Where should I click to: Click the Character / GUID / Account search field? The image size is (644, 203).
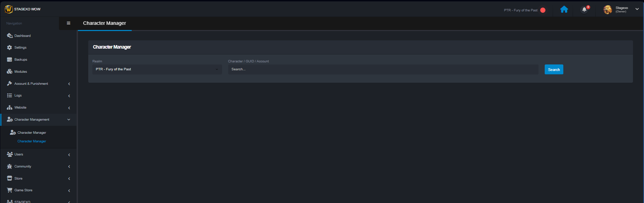(x=383, y=69)
